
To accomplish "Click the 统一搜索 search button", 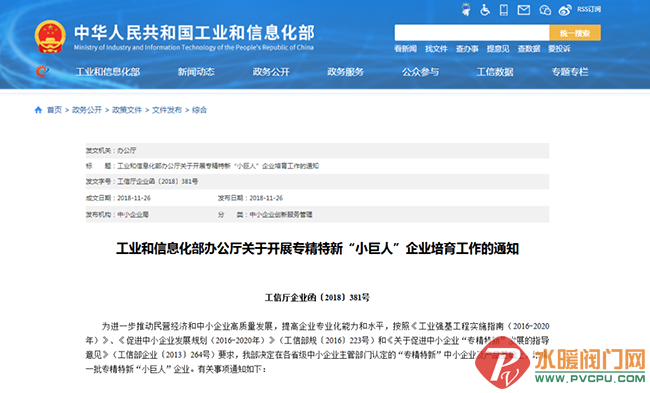I will pyautogui.click(x=575, y=32).
